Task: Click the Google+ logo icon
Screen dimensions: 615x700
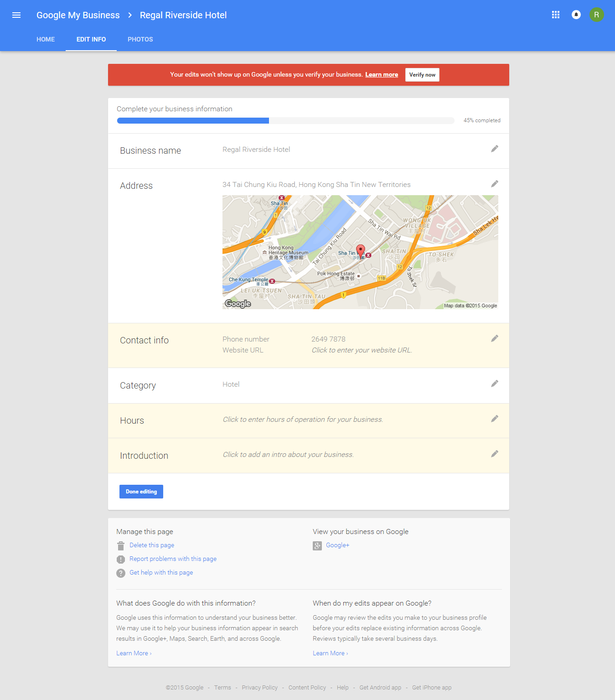Action: (x=317, y=546)
